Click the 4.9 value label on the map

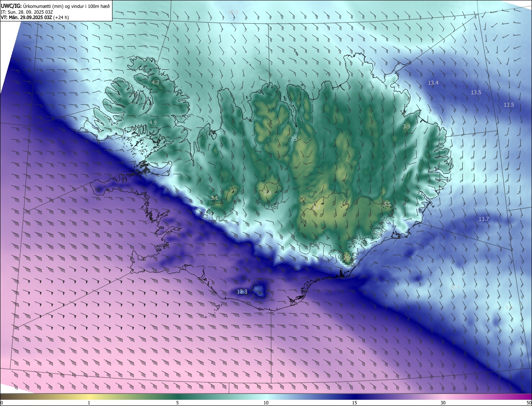coord(153,123)
